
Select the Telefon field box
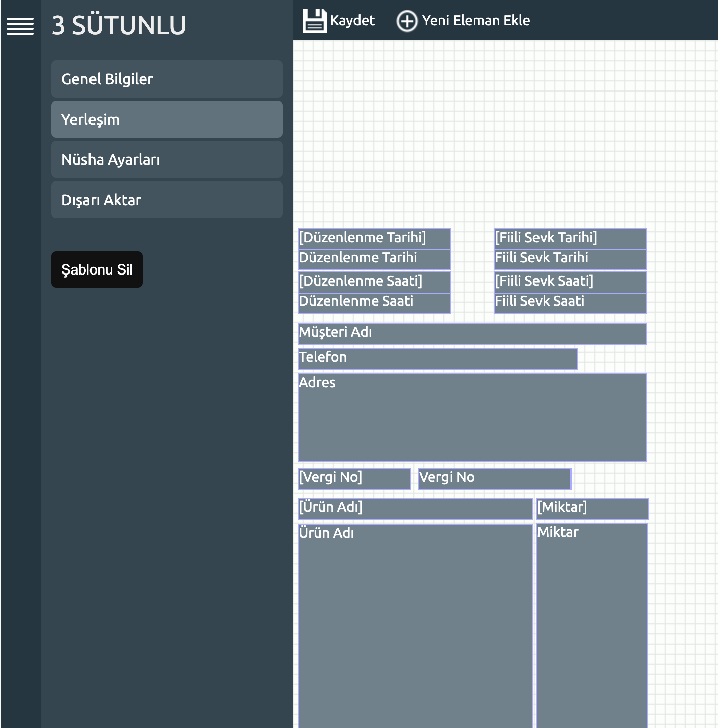[437, 358]
